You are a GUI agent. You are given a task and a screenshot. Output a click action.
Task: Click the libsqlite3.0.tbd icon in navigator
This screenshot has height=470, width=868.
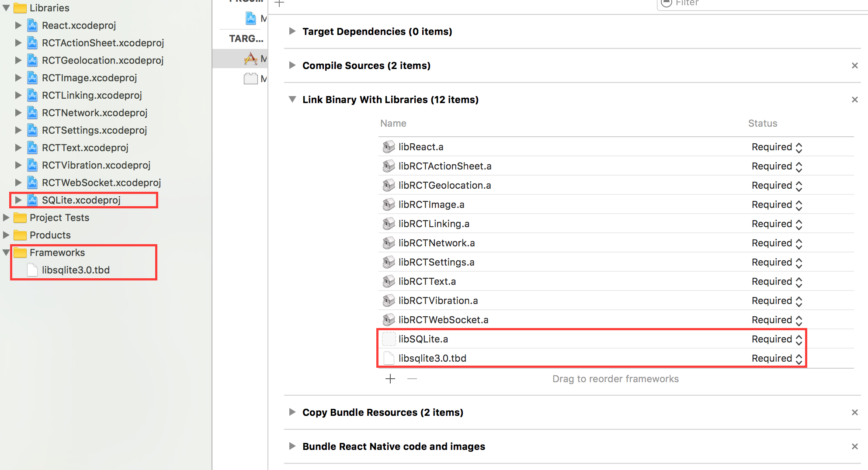32,270
